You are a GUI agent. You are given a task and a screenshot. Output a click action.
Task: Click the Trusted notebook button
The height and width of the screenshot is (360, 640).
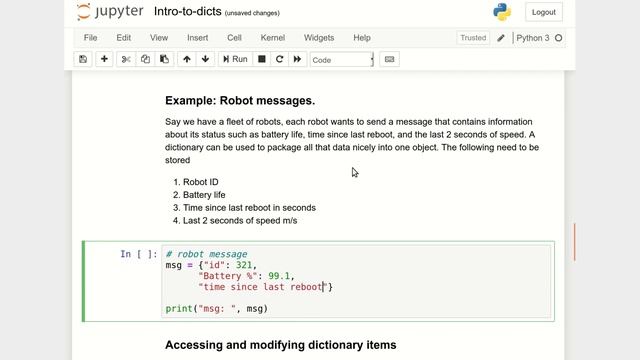[x=473, y=38]
